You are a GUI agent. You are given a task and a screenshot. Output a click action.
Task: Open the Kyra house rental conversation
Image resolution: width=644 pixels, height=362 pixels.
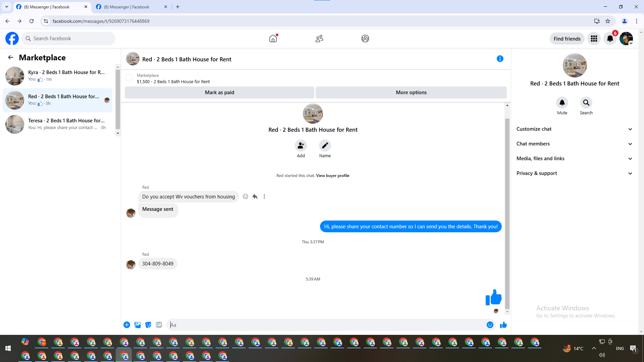coord(57,76)
